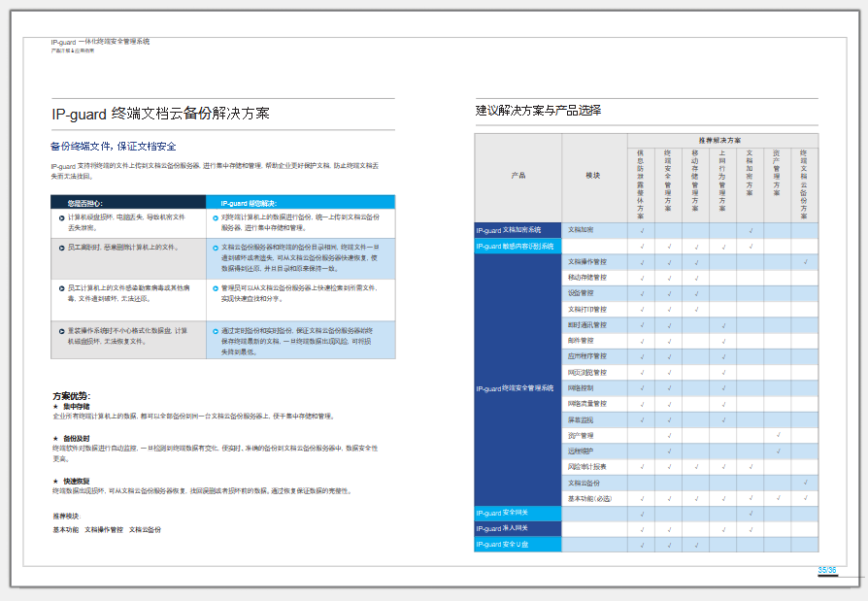This screenshot has width=868, height=601.
Task: Click the "终端文档云备份方案" vertical column header
Action: click(x=804, y=184)
